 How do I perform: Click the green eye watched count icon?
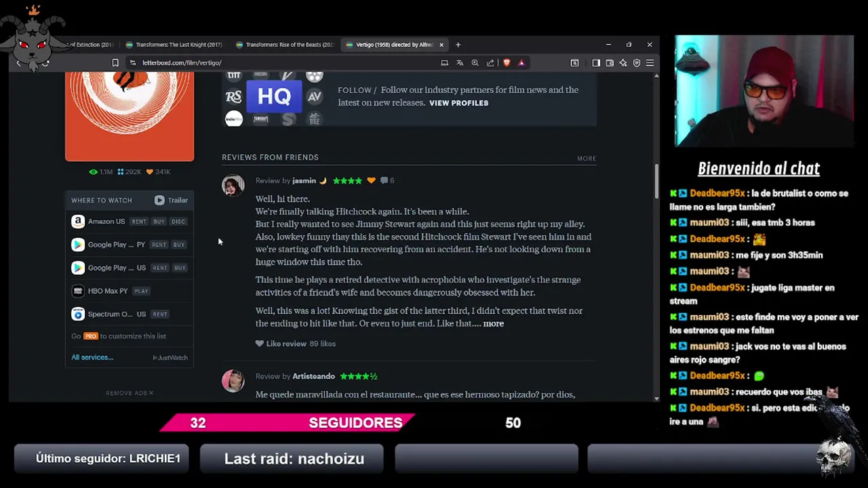(x=93, y=172)
